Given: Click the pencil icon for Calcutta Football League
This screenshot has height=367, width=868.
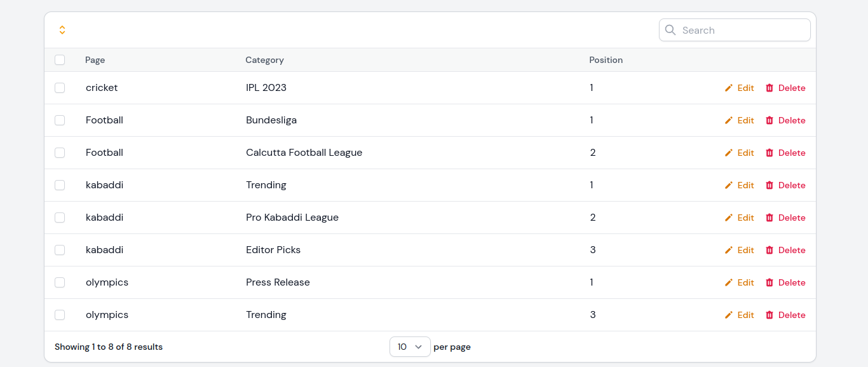Looking at the screenshot, I should click(729, 153).
